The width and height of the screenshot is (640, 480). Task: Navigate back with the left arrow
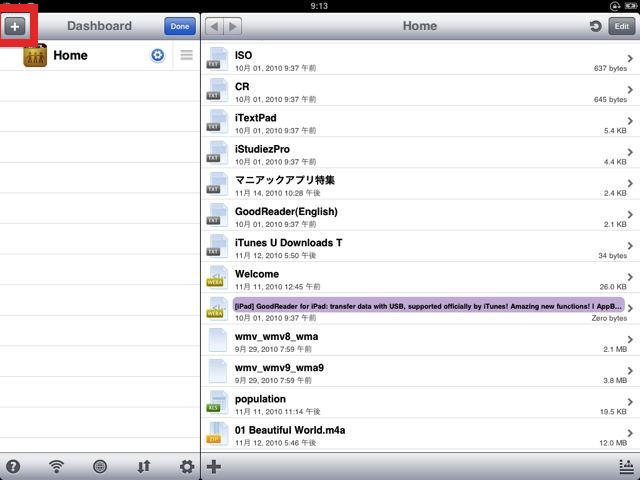(214, 27)
